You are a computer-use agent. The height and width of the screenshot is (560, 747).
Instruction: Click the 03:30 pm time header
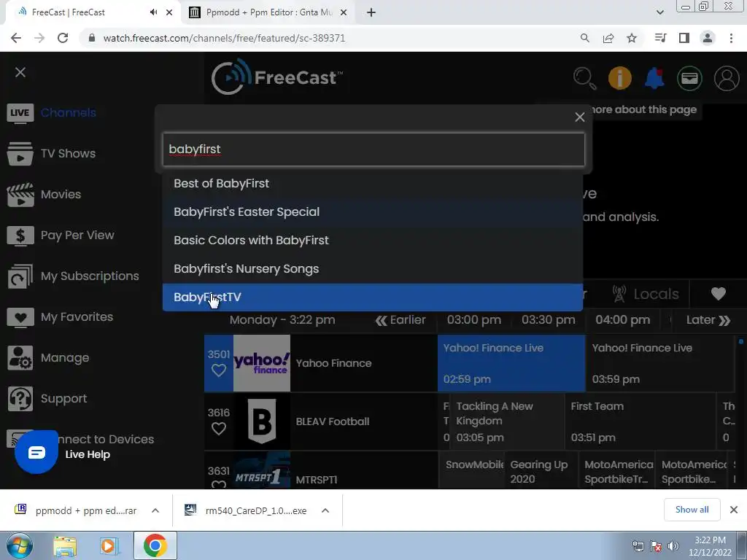coord(549,320)
